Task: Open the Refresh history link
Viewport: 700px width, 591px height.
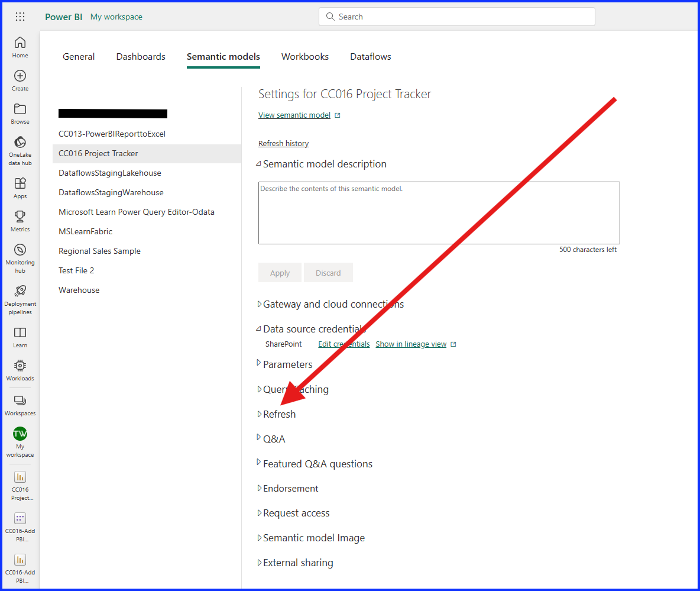Action: pos(283,143)
